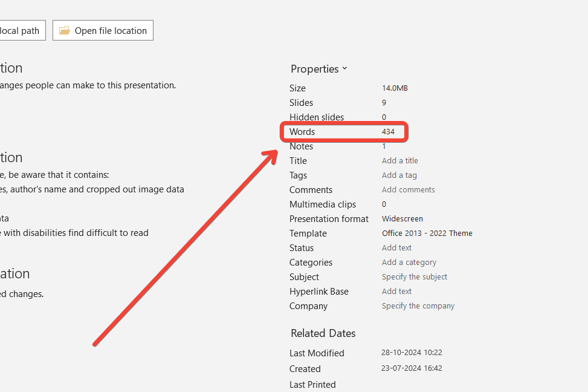Click the Widescreen presentation format value
This screenshot has width=588, height=392.
(x=402, y=219)
